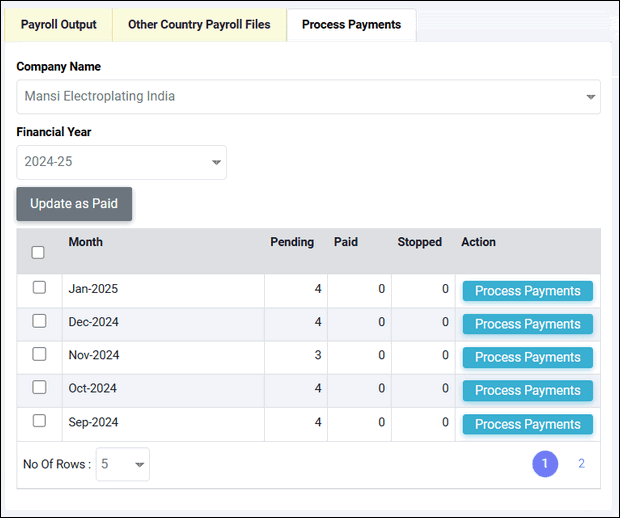Image resolution: width=620 pixels, height=518 pixels.
Task: Process Payments for Sep-2024
Action: pyautogui.click(x=527, y=424)
